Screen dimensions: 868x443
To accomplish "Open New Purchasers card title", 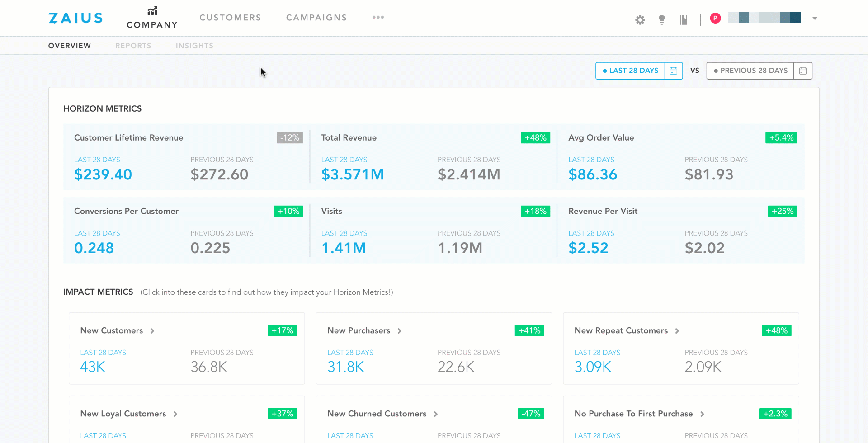I will click(x=359, y=330).
